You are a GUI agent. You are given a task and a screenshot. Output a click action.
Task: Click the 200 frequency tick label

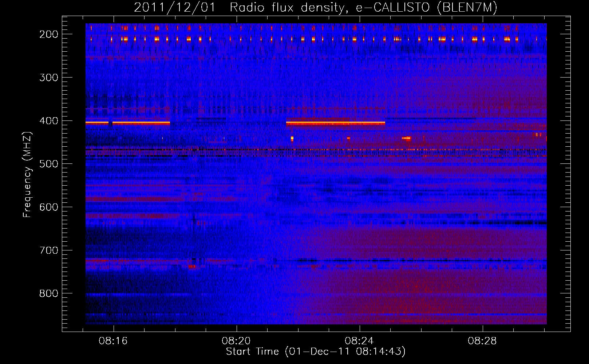(49, 34)
